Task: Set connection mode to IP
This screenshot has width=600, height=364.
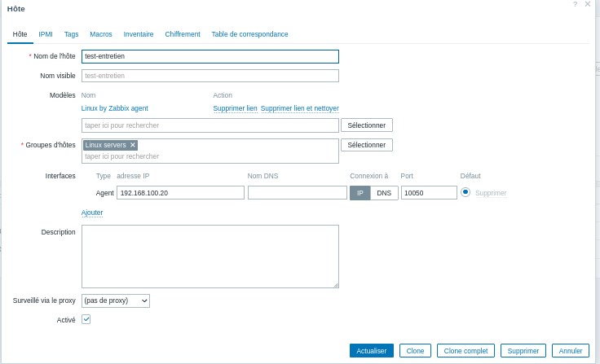Action: (x=360, y=193)
